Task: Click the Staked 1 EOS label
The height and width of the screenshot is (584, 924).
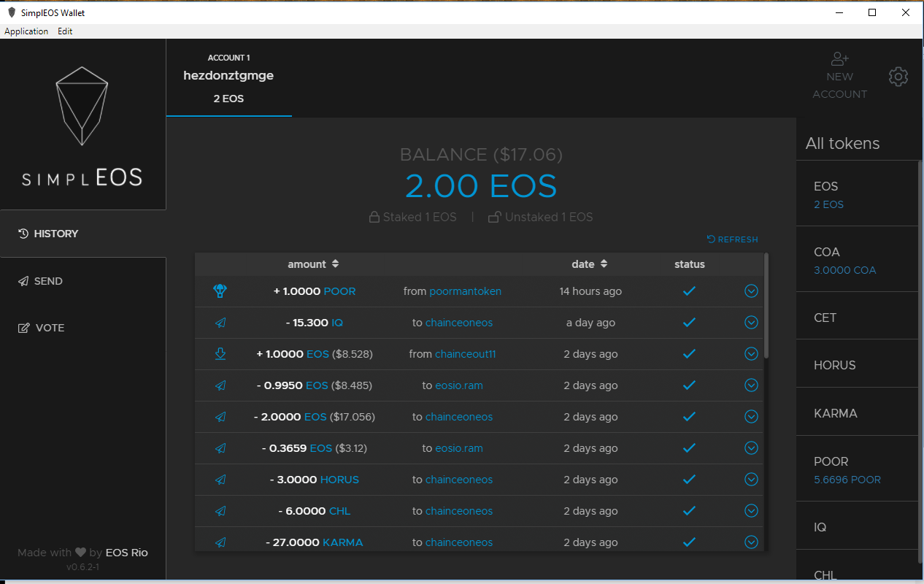Action: 413,217
